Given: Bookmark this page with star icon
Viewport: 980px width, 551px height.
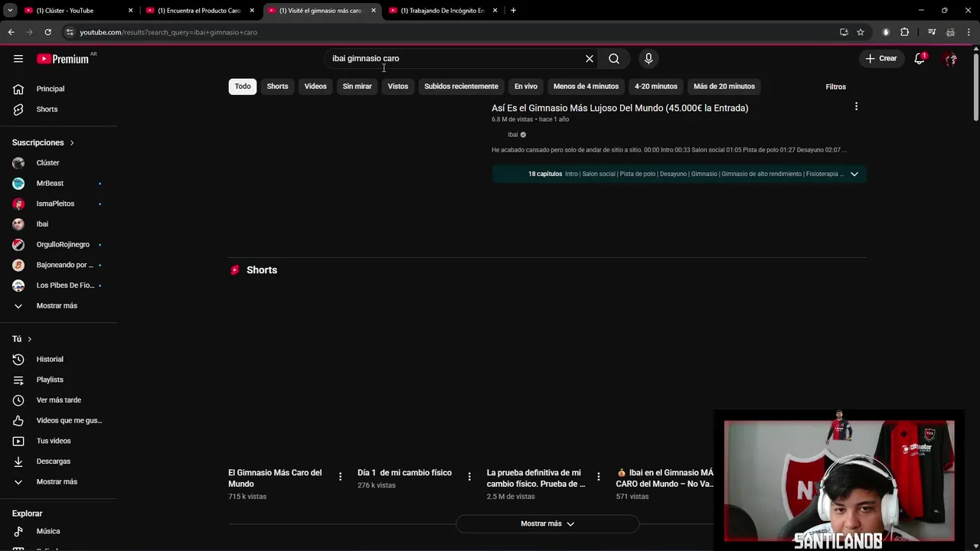Looking at the screenshot, I should click(861, 32).
